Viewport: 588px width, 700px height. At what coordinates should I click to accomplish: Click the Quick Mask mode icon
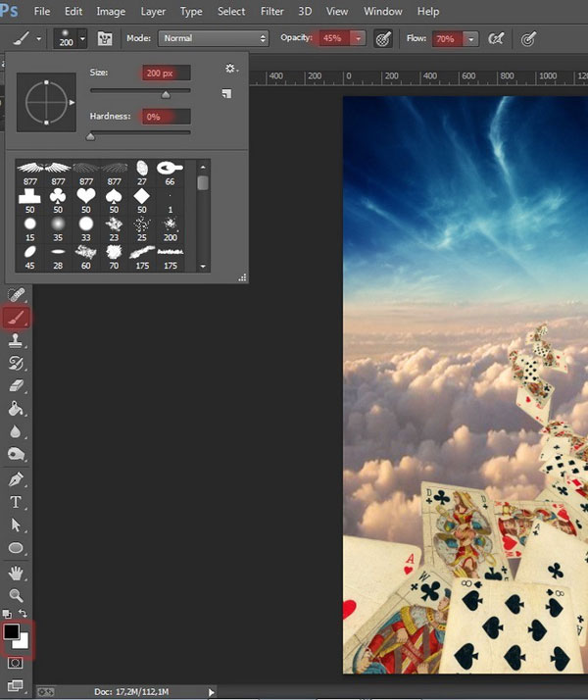pos(15,663)
